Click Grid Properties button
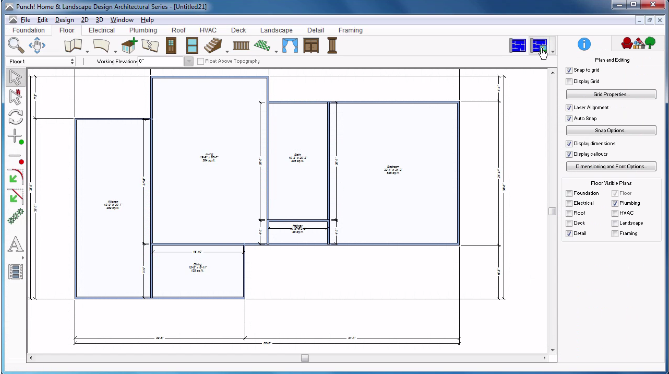 click(x=611, y=94)
